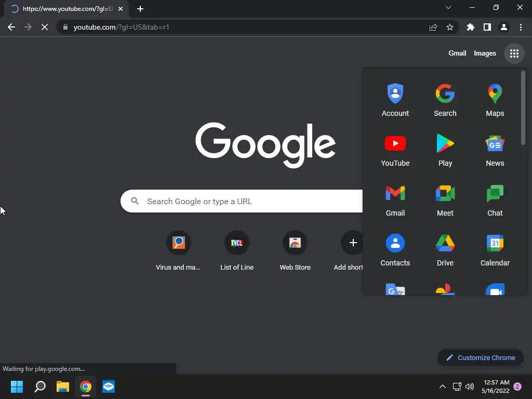View site information lock icon

pos(65,27)
